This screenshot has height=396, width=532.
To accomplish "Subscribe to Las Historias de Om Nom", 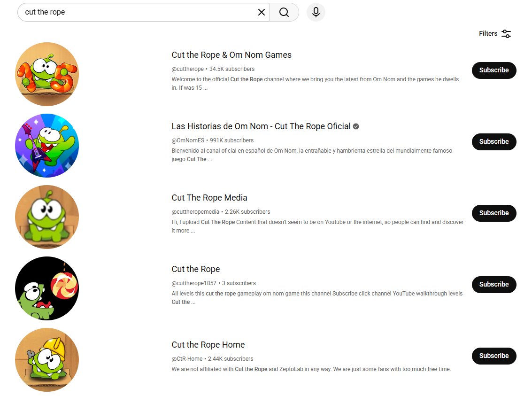I will tap(494, 141).
